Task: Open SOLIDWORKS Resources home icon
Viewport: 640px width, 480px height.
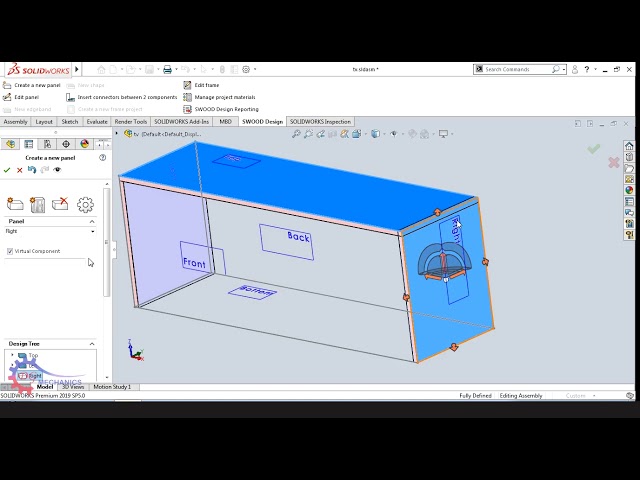Action: pos(629,146)
